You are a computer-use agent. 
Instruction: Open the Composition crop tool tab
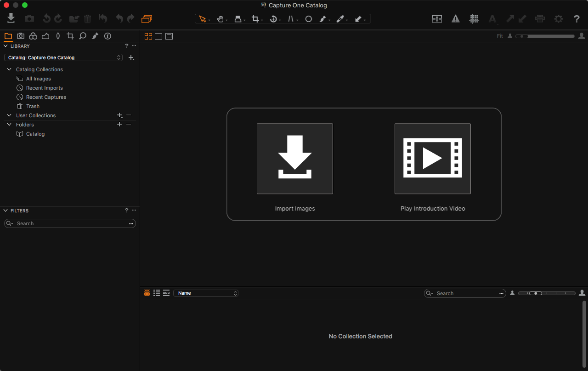click(70, 36)
